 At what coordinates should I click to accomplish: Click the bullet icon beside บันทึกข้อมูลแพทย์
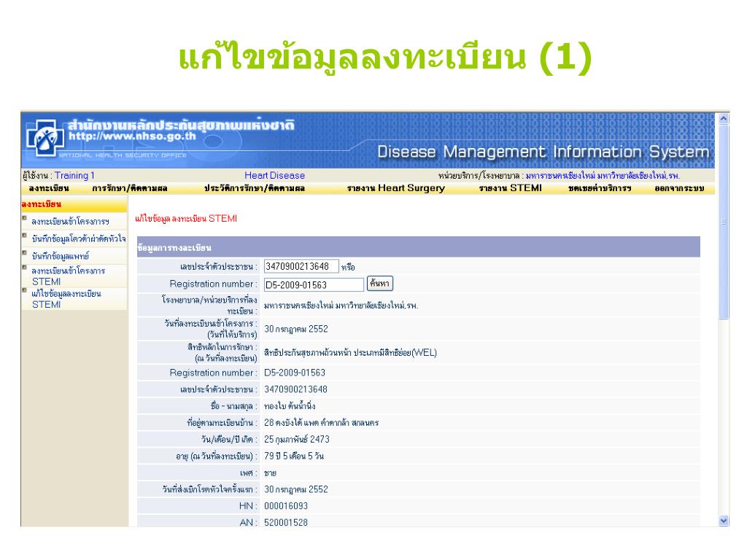point(24,253)
